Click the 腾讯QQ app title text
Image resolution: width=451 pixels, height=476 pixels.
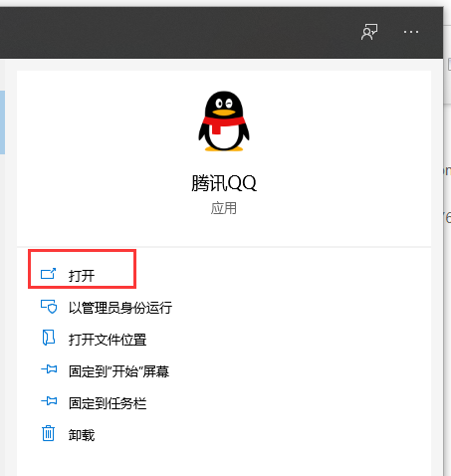click(224, 183)
